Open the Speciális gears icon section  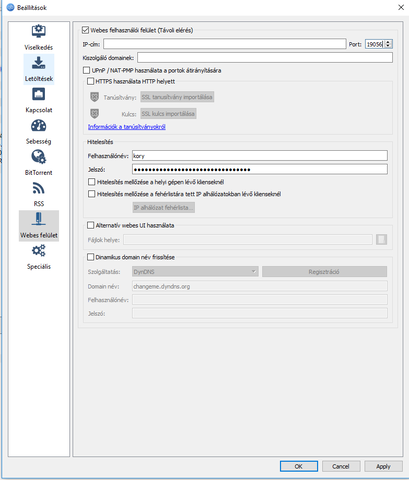click(x=39, y=251)
